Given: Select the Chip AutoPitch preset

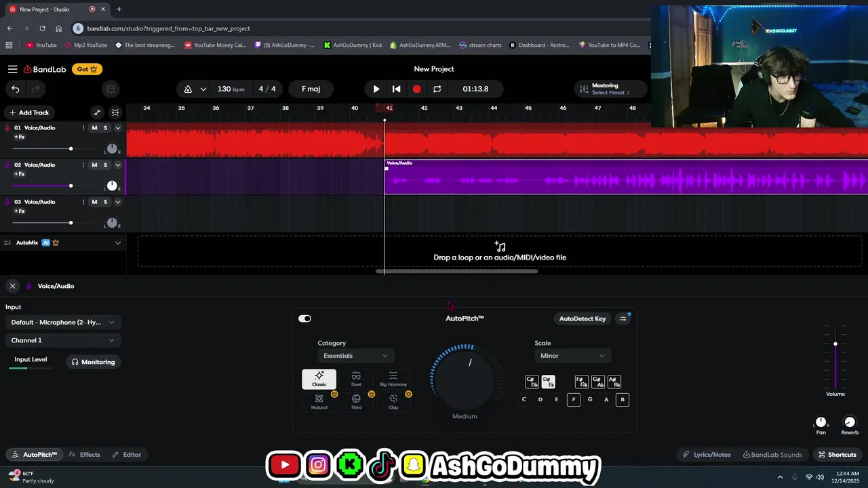Looking at the screenshot, I should [393, 402].
